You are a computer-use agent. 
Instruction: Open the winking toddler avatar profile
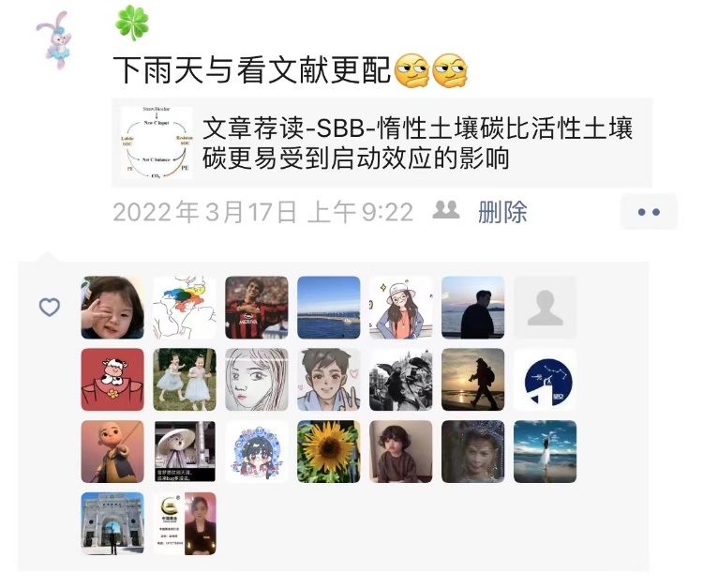point(112,308)
